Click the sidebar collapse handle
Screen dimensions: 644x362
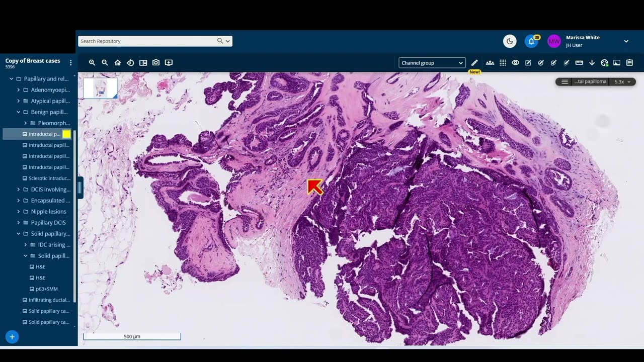[79, 188]
